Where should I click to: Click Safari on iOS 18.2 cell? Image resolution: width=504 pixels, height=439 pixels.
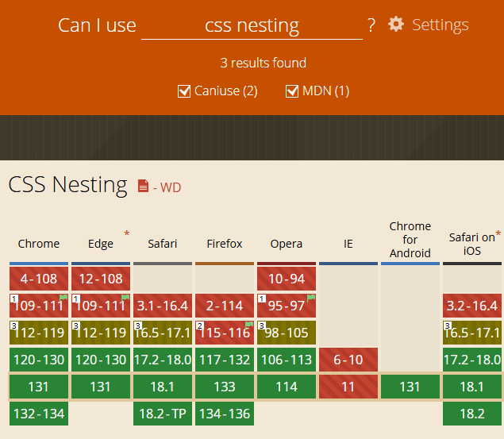[472, 414]
